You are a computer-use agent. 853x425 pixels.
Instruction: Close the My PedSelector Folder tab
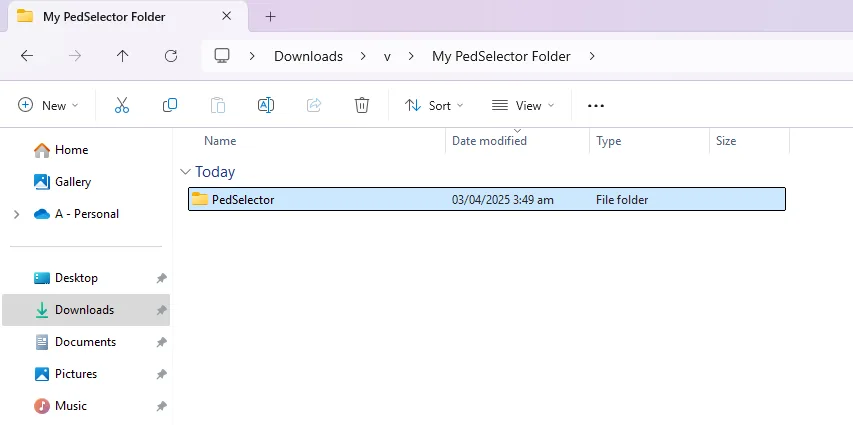226,16
